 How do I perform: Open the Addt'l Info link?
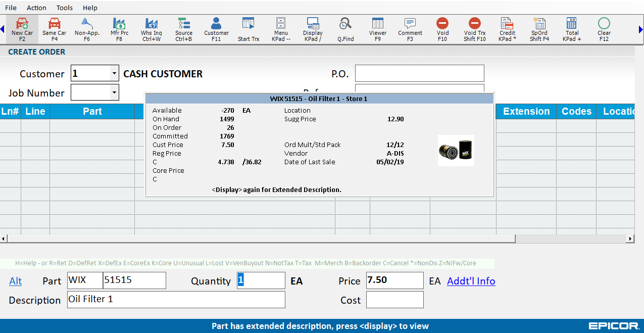pyautogui.click(x=471, y=281)
